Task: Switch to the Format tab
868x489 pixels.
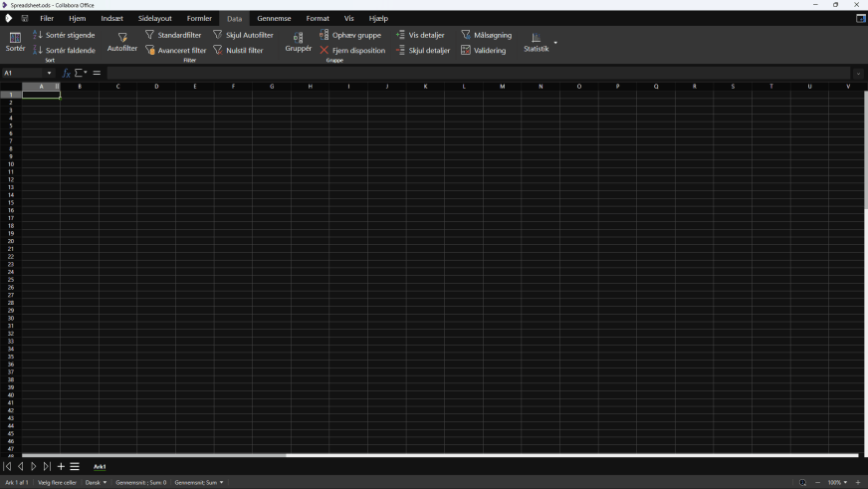Action: [x=318, y=18]
